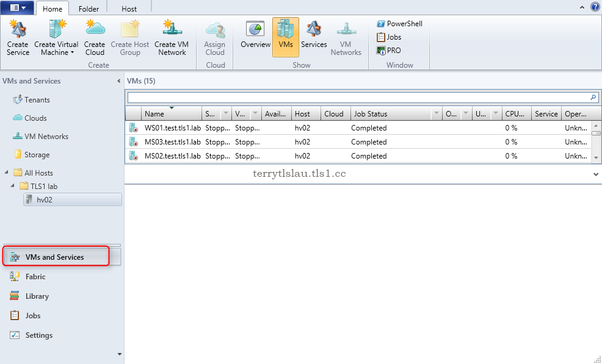Select the VMs view button
The width and height of the screenshot is (602, 364).
click(x=286, y=37)
